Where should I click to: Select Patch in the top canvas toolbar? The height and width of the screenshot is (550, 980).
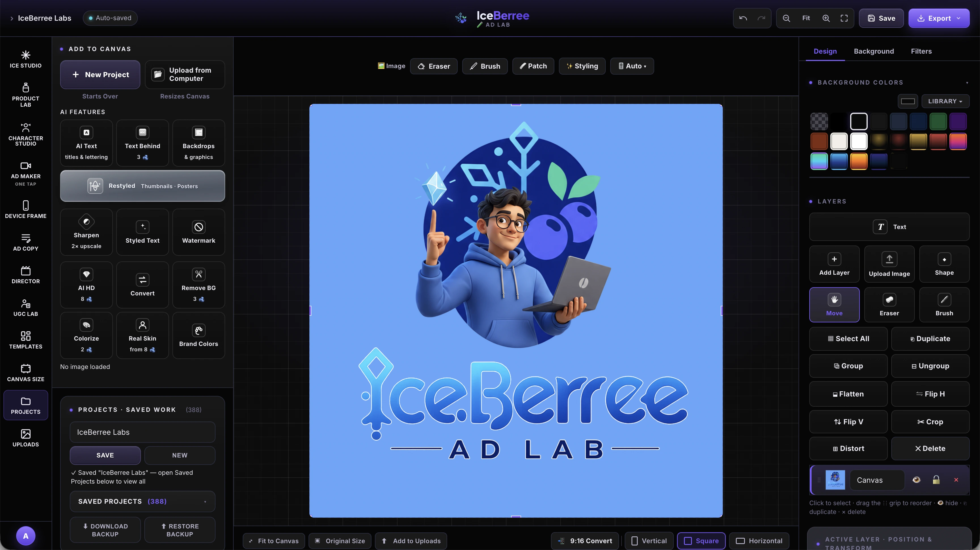533,66
